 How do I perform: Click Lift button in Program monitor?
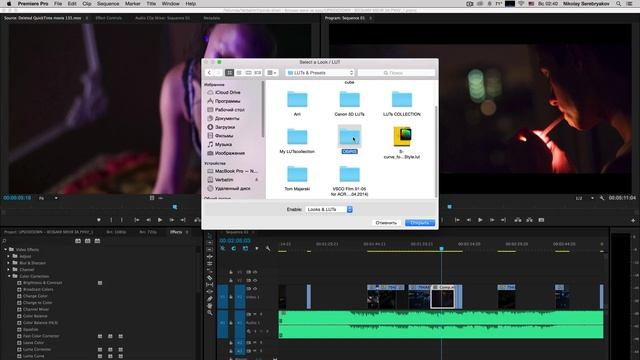[x=518, y=220]
